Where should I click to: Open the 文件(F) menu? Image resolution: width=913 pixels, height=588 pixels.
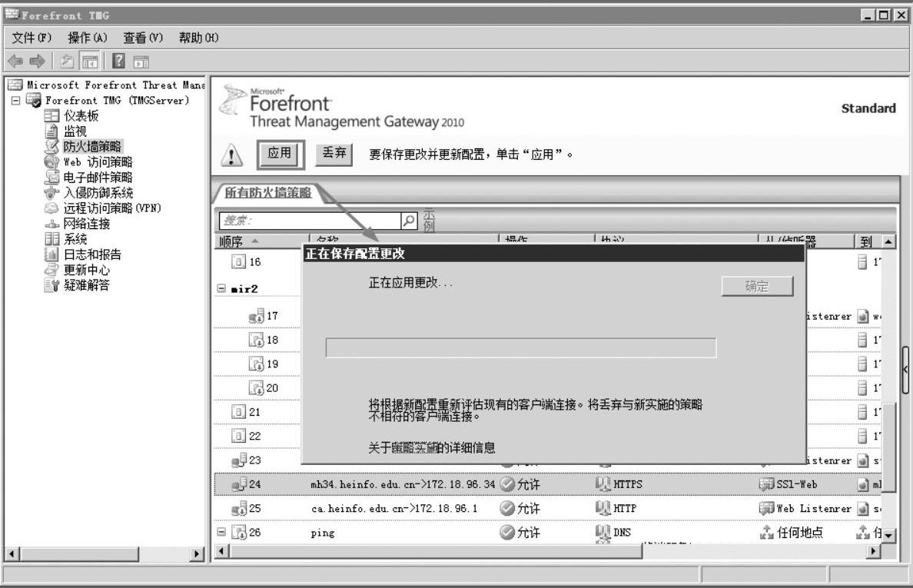pyautogui.click(x=32, y=38)
